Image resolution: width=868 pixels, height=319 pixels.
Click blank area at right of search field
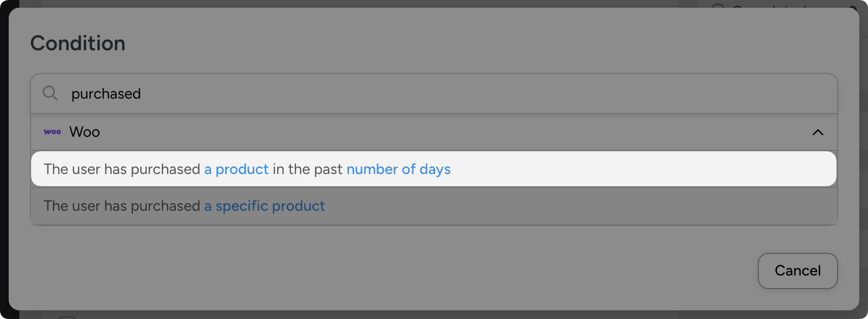click(x=677, y=94)
